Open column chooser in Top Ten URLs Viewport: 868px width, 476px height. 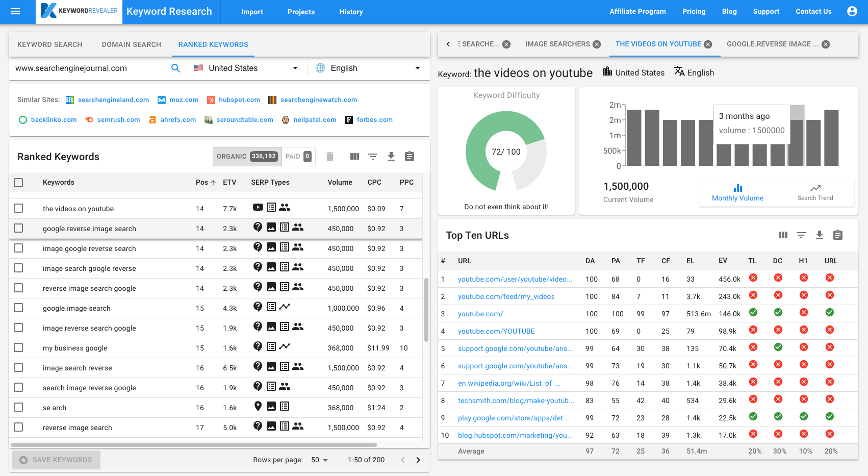[783, 235]
